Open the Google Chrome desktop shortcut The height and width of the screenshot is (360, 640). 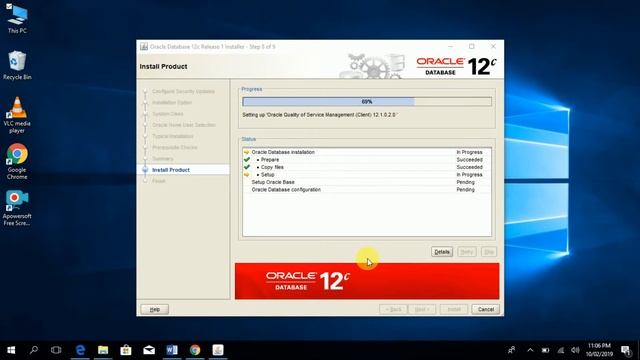[x=17, y=162]
